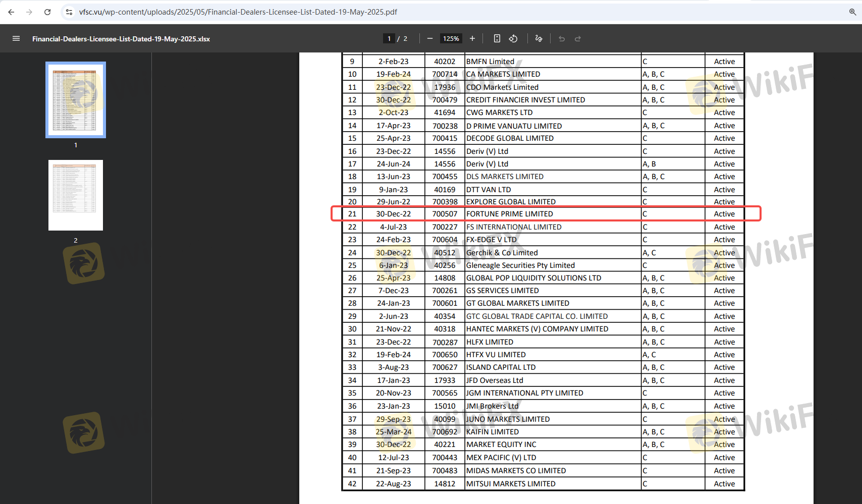
Task: Click the browser forward arrow
Action: 29,12
